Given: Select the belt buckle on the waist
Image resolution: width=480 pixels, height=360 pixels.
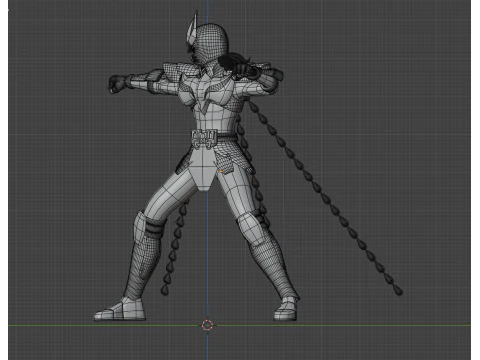Looking at the screenshot, I should 204,139.
